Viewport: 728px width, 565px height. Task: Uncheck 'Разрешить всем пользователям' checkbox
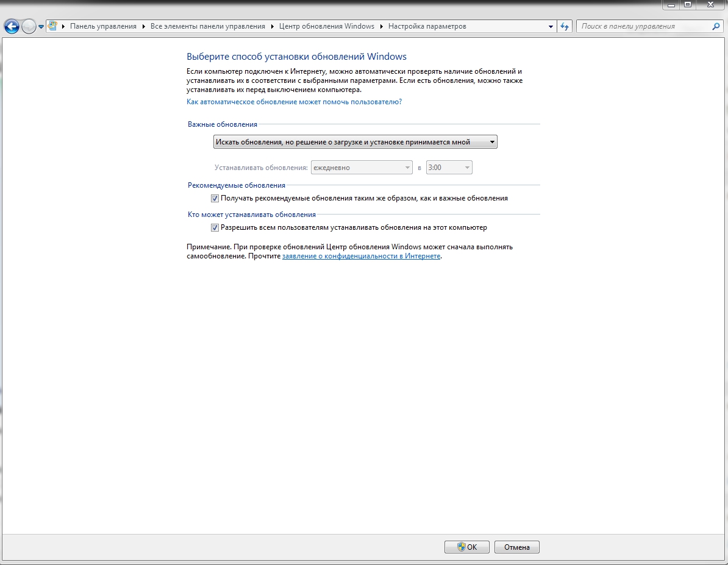(x=215, y=227)
